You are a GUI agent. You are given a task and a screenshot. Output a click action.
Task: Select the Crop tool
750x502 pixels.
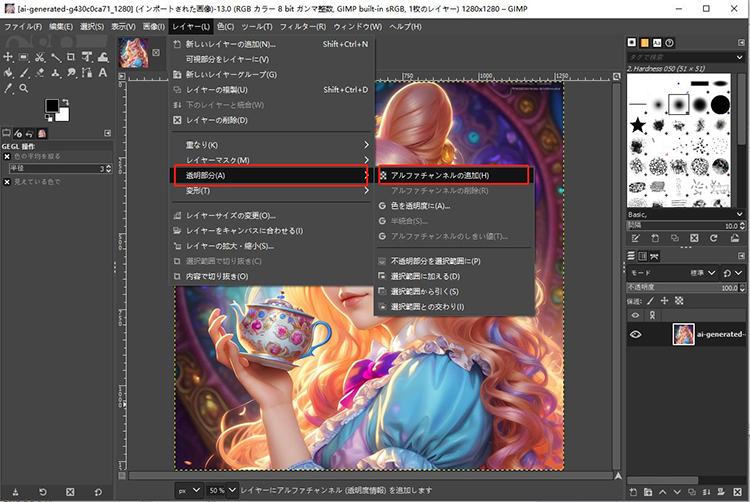71,57
